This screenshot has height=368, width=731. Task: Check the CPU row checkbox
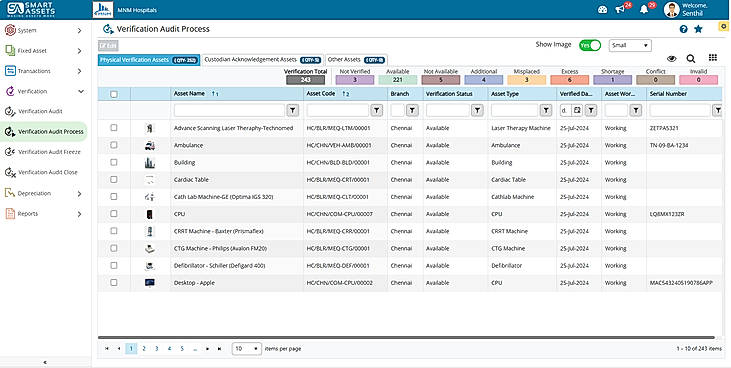point(114,214)
